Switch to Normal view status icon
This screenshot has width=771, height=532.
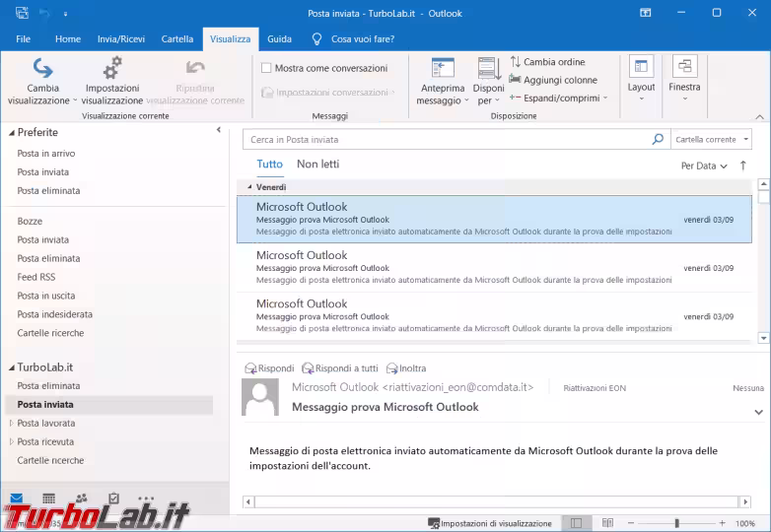point(577,523)
